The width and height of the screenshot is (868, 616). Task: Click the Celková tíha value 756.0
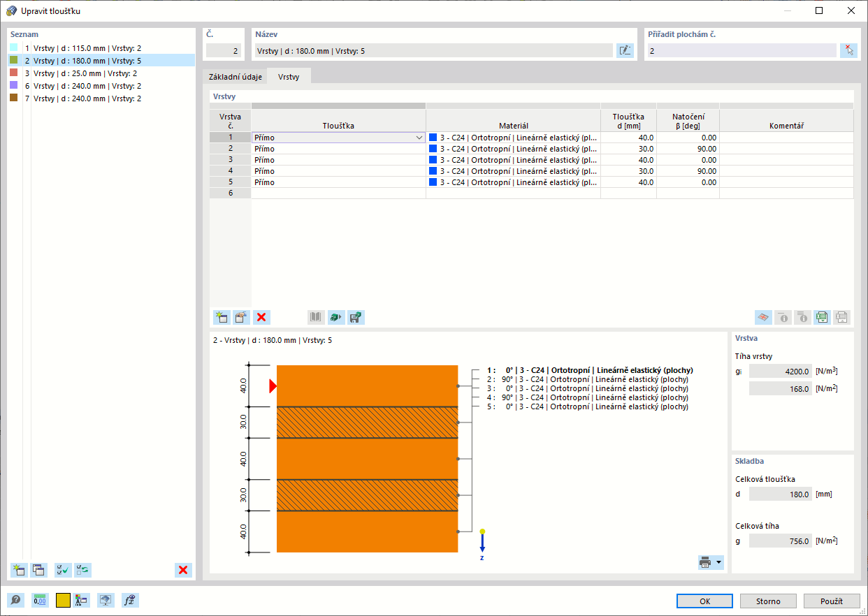point(781,541)
